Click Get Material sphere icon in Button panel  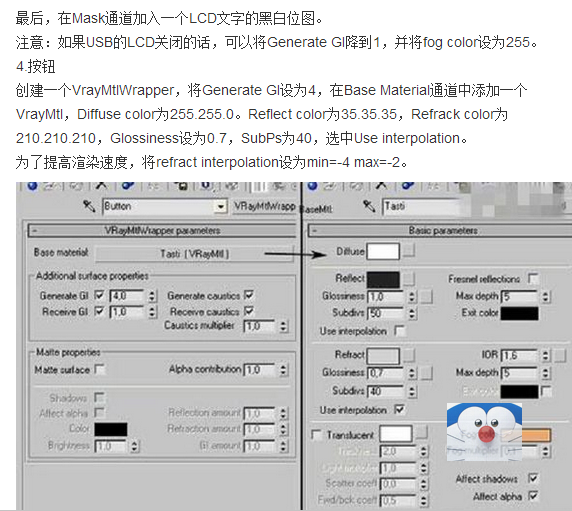click(x=32, y=186)
